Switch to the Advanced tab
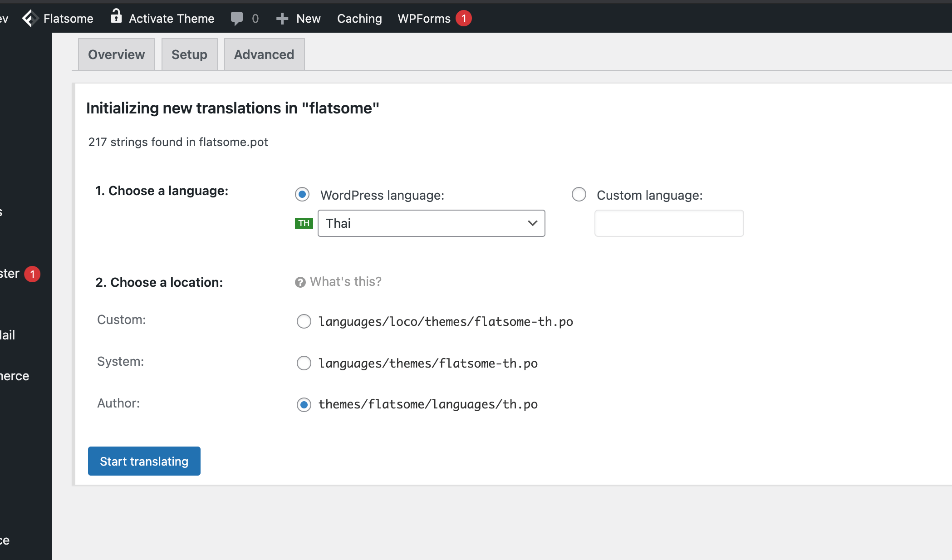952x560 pixels. pyautogui.click(x=264, y=54)
